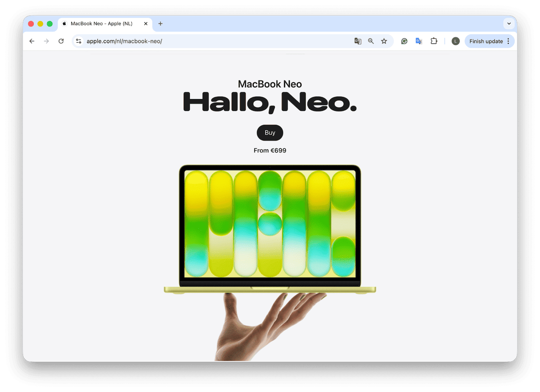Open the Google Translate extension
Screen dimensions: 540x392
coord(419,41)
